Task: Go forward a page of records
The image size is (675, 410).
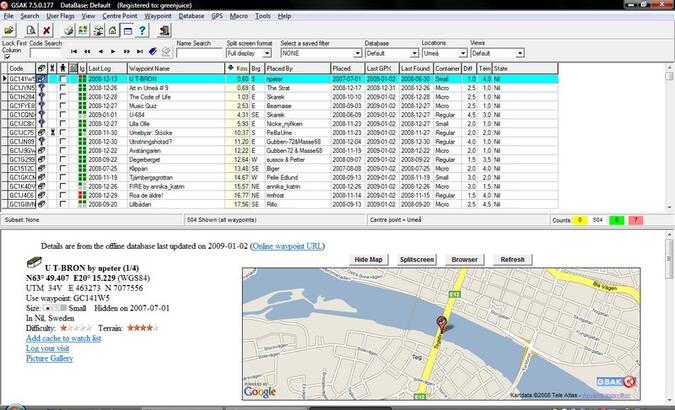Action: point(127,52)
